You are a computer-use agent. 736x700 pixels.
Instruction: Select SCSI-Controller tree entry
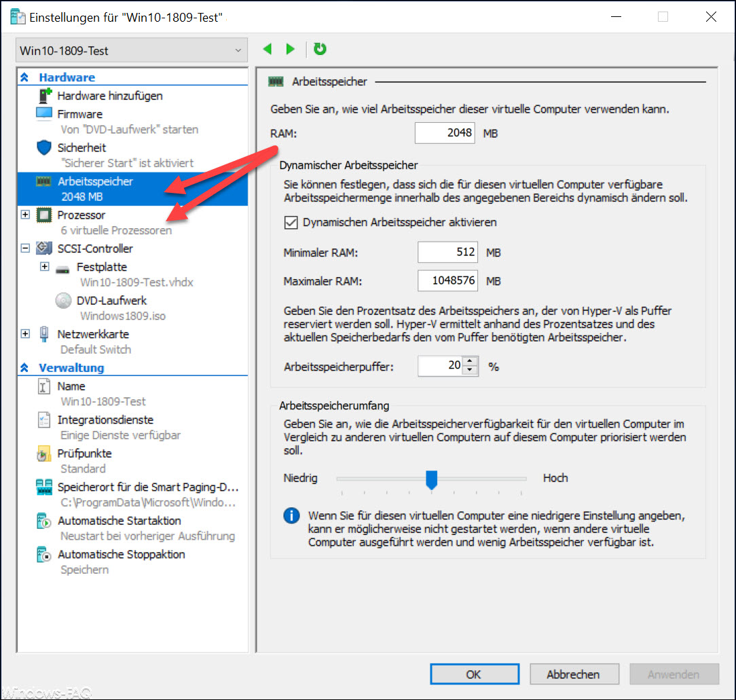95,248
